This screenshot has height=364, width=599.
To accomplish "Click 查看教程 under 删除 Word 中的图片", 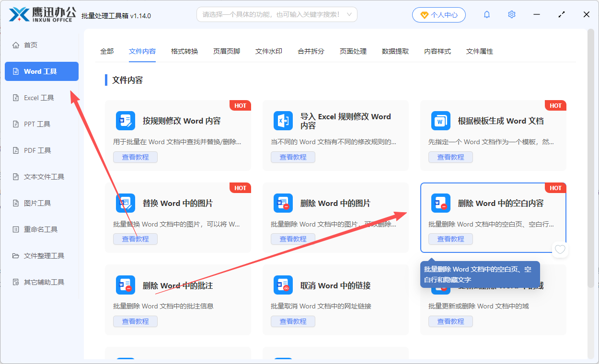I will click(x=293, y=239).
